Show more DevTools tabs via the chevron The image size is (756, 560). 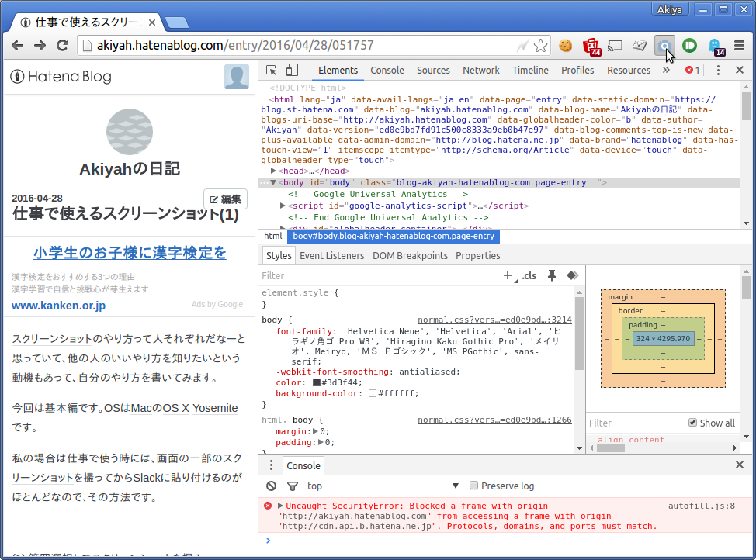666,71
